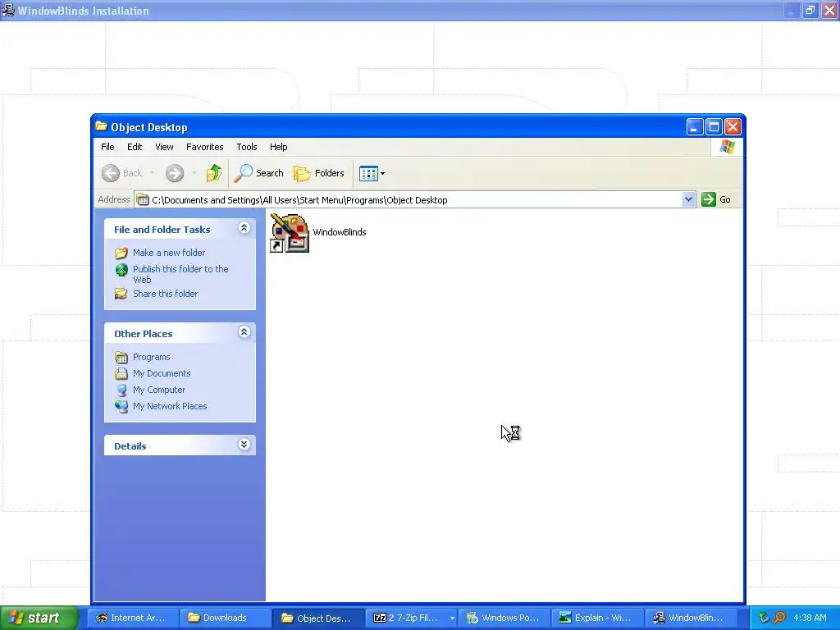Viewport: 840px width, 630px height.
Task: Click the 4:38 AM clock
Action: click(810, 618)
